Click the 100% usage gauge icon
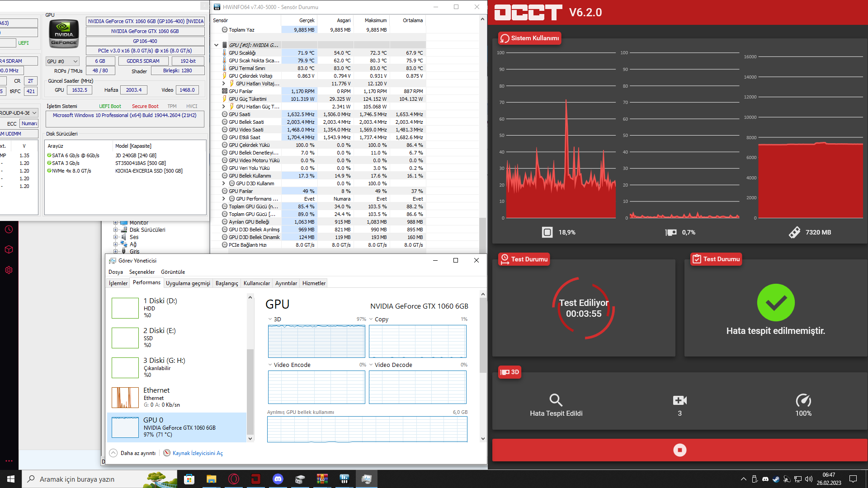Viewport: 868px width, 488px height. click(803, 400)
